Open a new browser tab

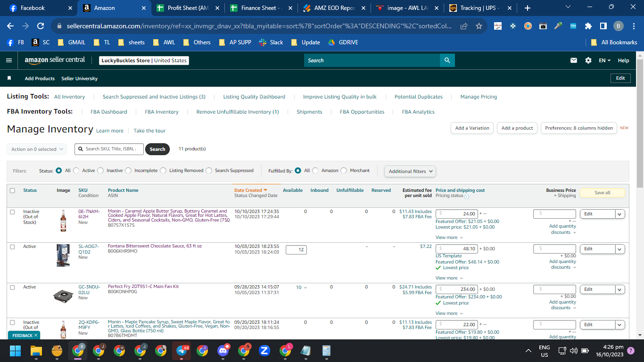[527, 8]
